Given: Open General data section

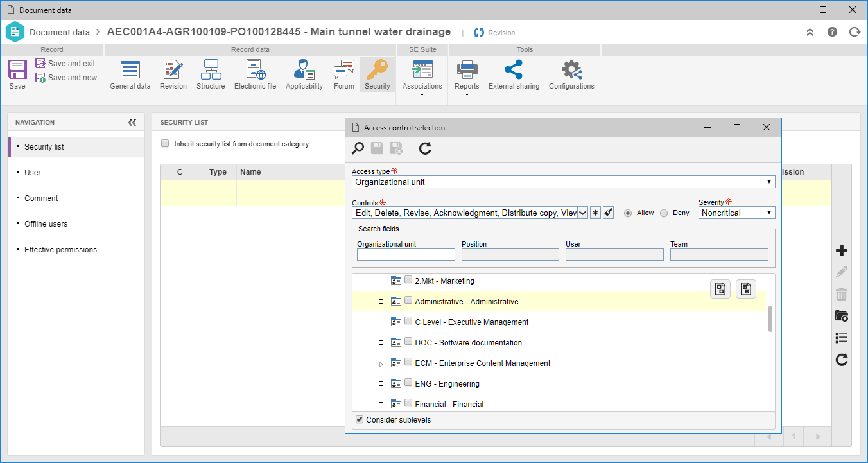Looking at the screenshot, I should pos(130,74).
